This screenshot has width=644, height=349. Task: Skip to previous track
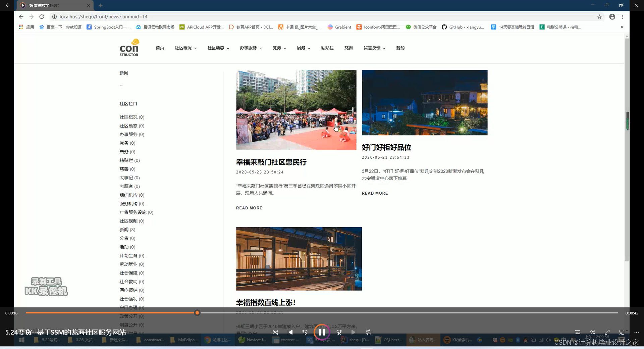pyautogui.click(x=290, y=332)
